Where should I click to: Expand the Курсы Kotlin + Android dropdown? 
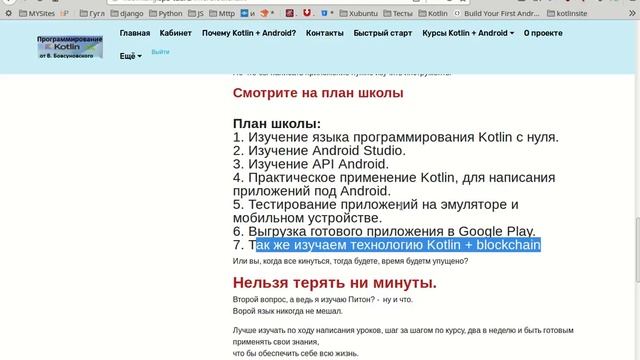(x=468, y=33)
